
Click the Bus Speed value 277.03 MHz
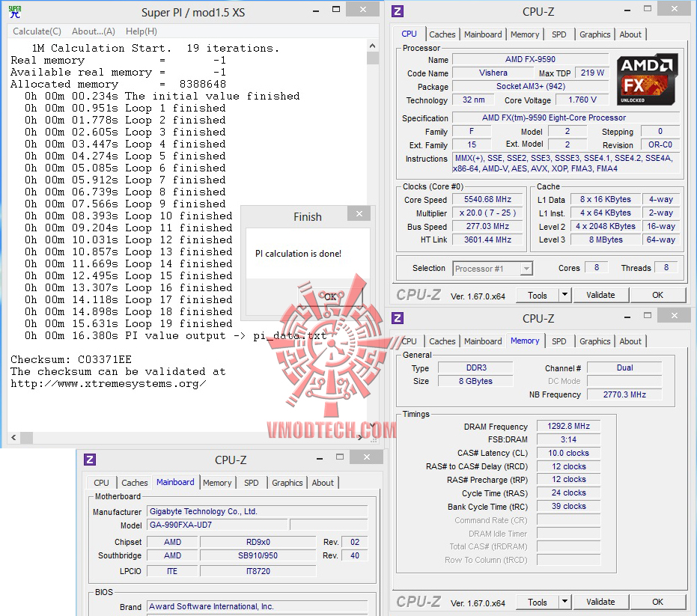[487, 226]
